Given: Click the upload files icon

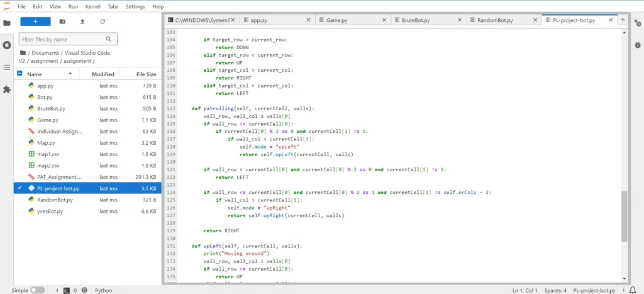Looking at the screenshot, I should (x=82, y=21).
